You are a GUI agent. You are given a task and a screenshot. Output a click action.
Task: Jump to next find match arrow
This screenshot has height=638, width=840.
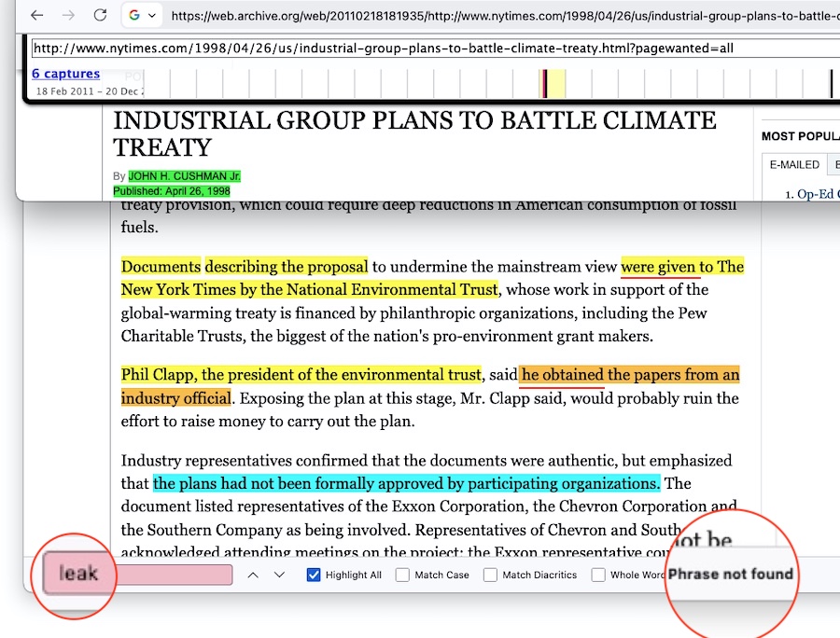tap(279, 575)
